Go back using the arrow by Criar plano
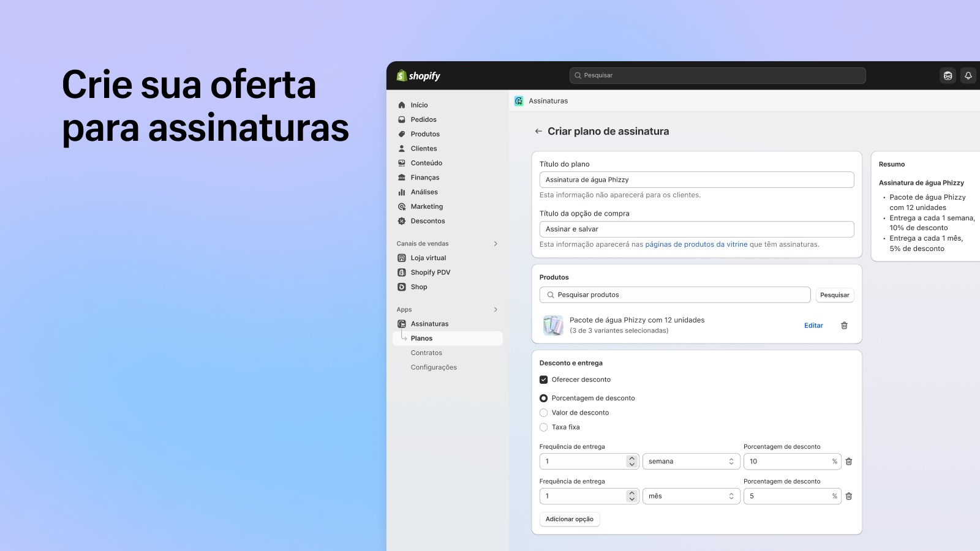The width and height of the screenshot is (980, 551). (538, 131)
